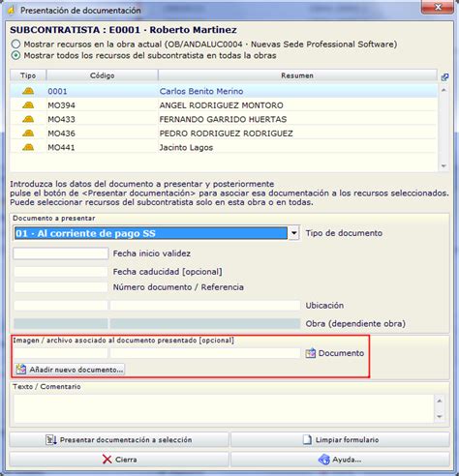
Task: Select row ANGEL RODRIGUEZ MONTORO
Action: tap(224, 105)
